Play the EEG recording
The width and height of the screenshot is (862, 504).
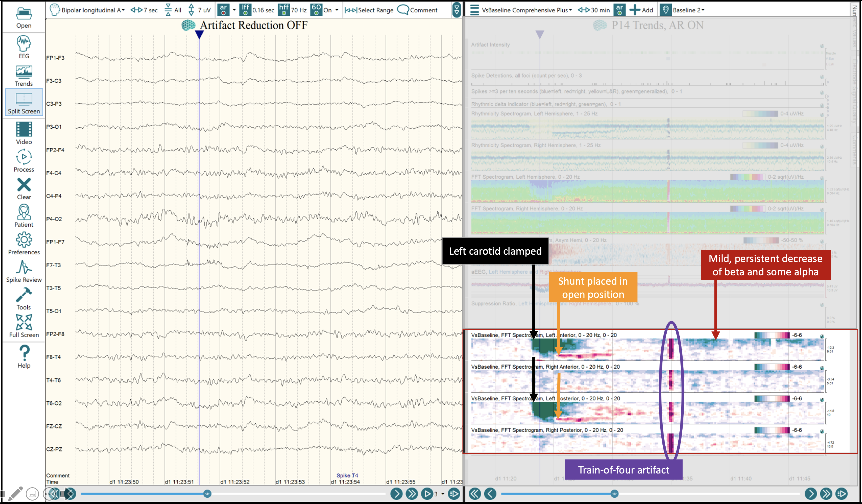(x=426, y=494)
